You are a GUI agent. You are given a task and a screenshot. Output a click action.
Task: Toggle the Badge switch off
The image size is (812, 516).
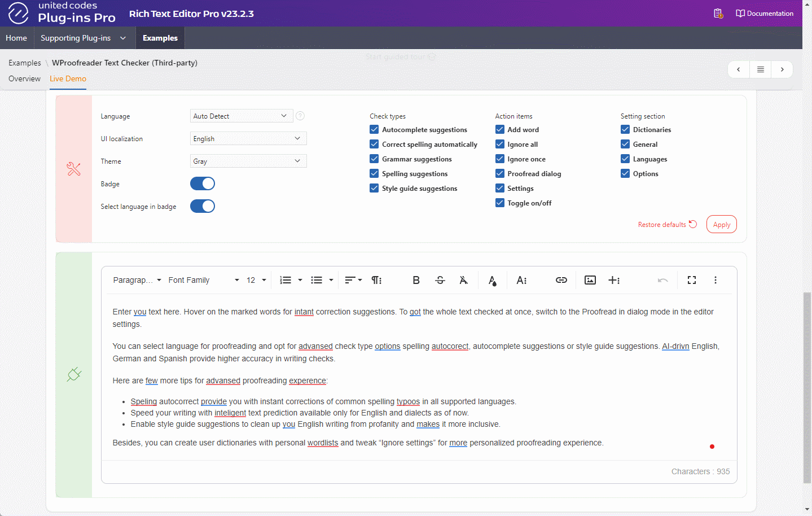coord(203,183)
